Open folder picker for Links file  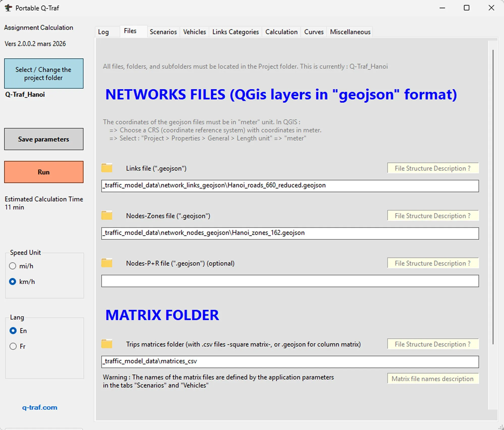[107, 168]
